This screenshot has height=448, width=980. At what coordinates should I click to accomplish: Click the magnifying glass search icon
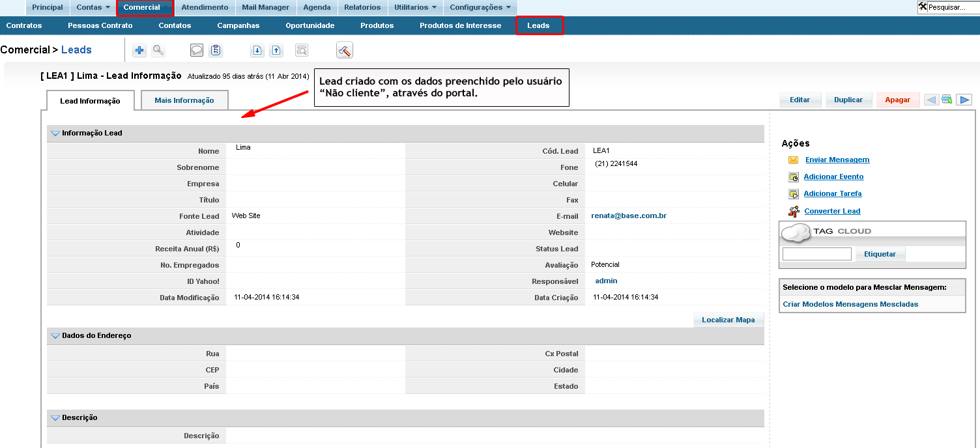158,50
